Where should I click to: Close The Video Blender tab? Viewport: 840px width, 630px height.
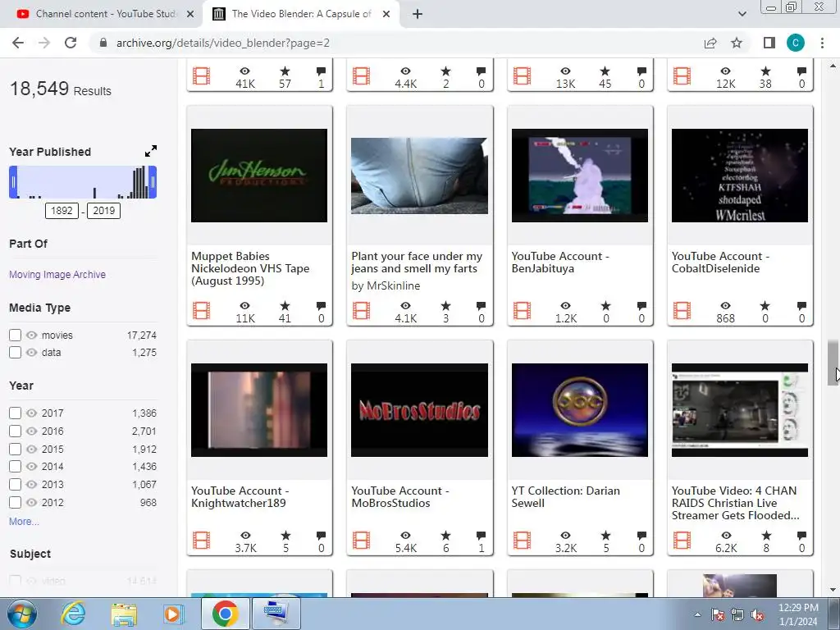pyautogui.click(x=386, y=14)
